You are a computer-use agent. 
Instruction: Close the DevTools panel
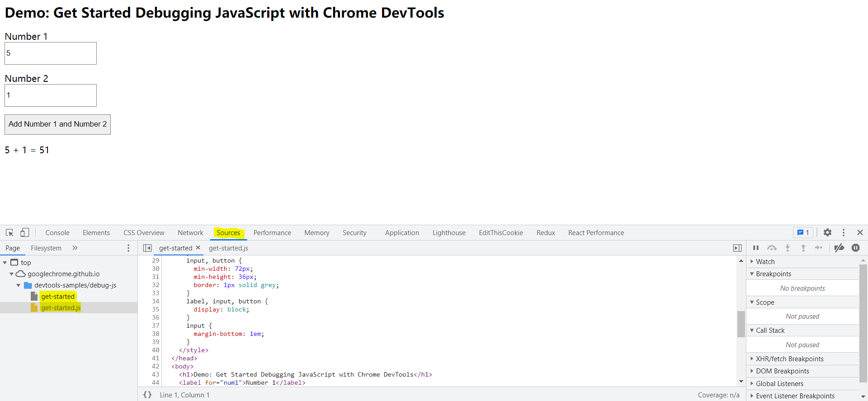[x=860, y=232]
